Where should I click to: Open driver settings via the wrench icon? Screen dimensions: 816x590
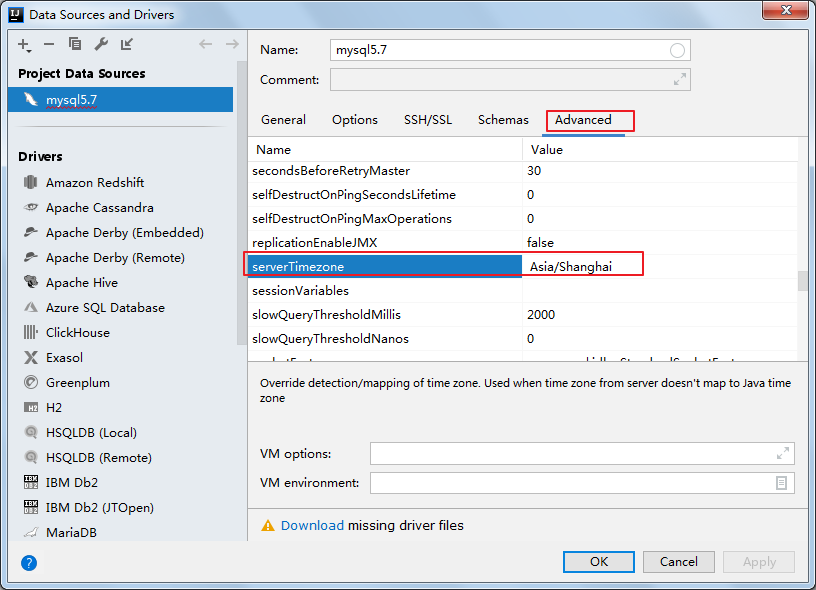101,44
